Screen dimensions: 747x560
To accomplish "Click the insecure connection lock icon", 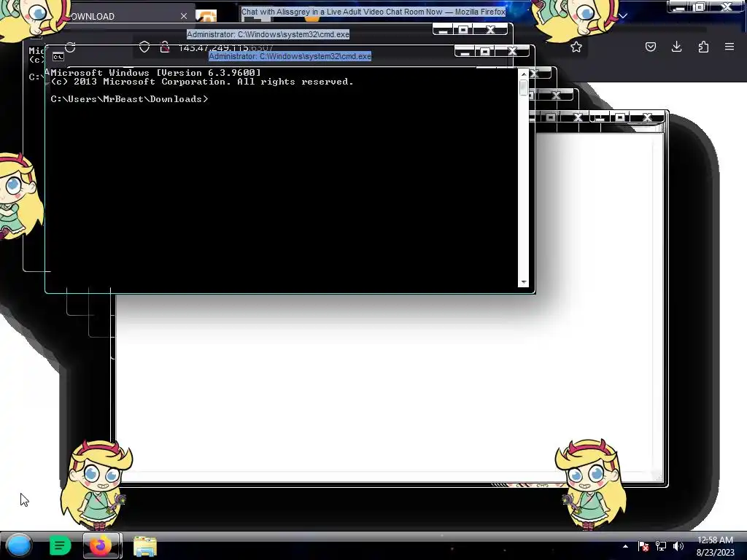I will click(x=165, y=47).
